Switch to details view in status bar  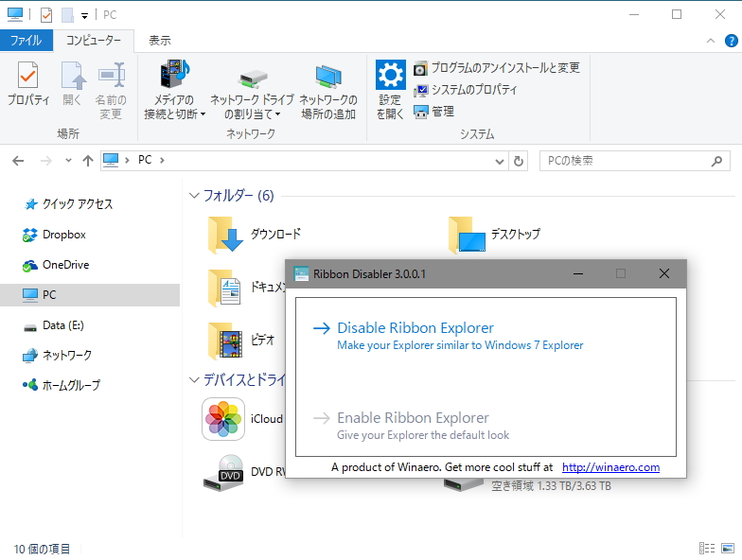[707, 549]
